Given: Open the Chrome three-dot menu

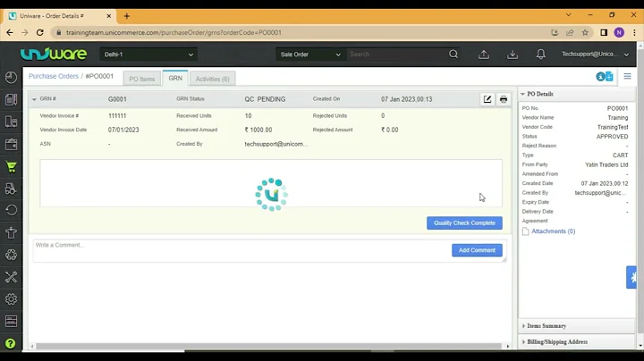Looking at the screenshot, I should 634,32.
